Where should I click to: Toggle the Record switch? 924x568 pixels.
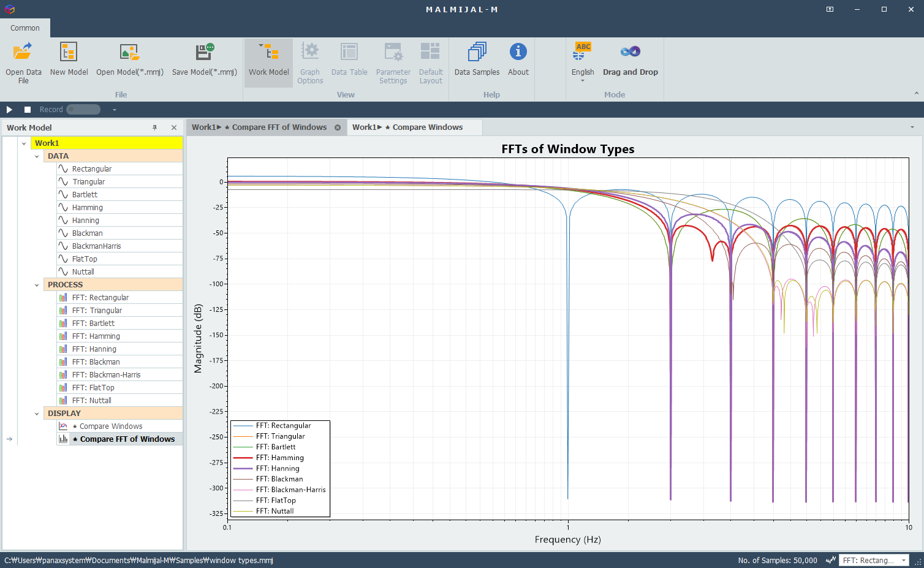pos(83,110)
